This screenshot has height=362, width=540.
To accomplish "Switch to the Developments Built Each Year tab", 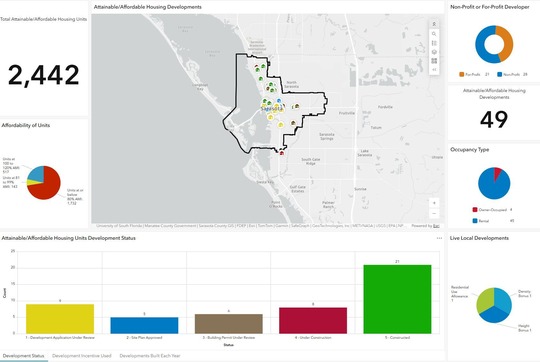I will pos(150,356).
